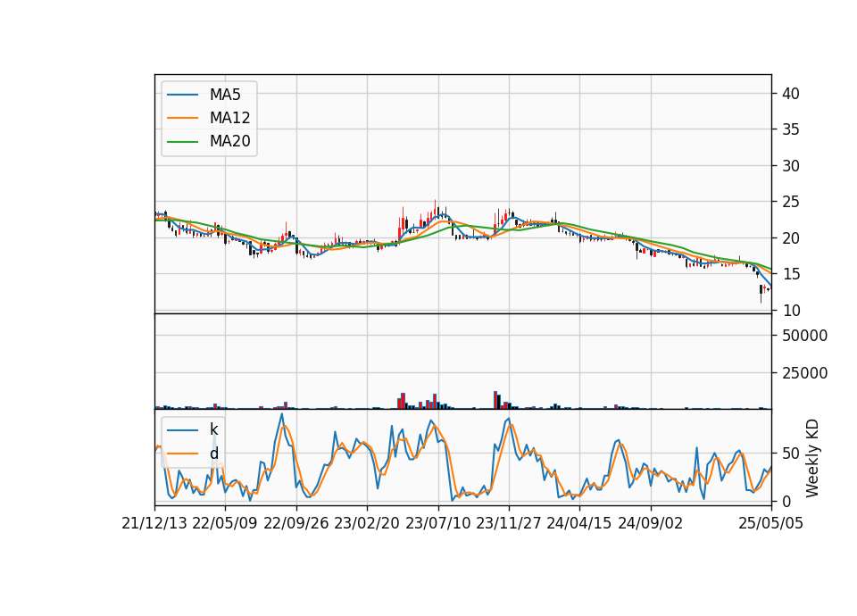Click the 23/11/27 date axis label
Image resolution: width=857 pixels, height=616 pixels.
(x=509, y=524)
